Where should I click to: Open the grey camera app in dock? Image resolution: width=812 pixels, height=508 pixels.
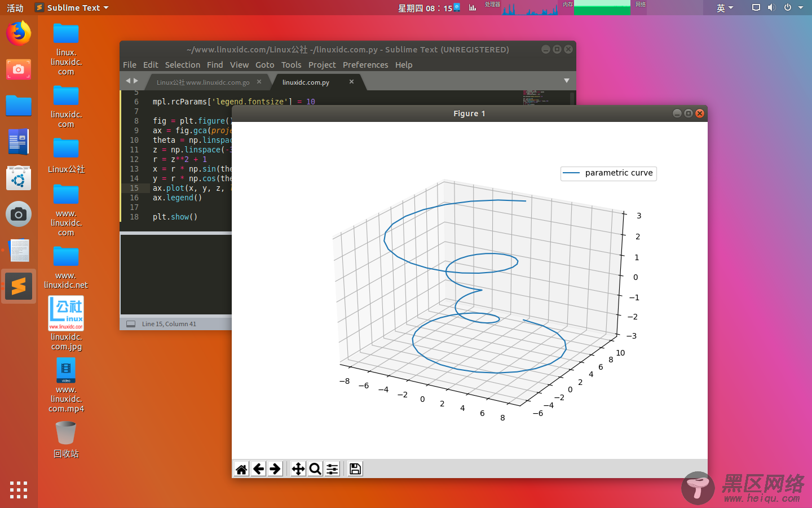[19, 214]
